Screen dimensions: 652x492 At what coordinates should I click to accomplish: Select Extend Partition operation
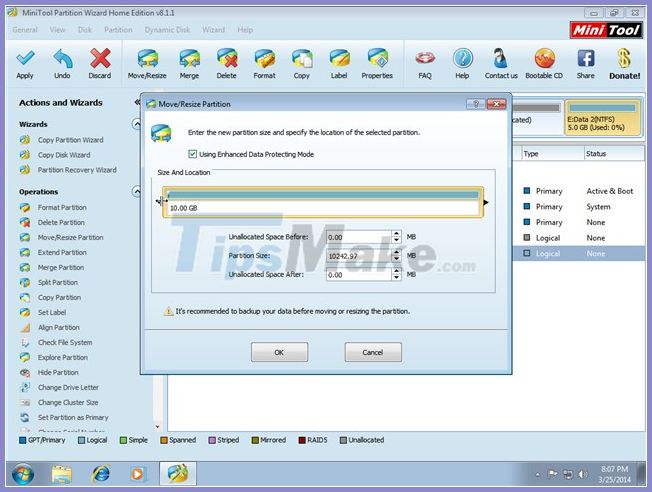tap(62, 252)
